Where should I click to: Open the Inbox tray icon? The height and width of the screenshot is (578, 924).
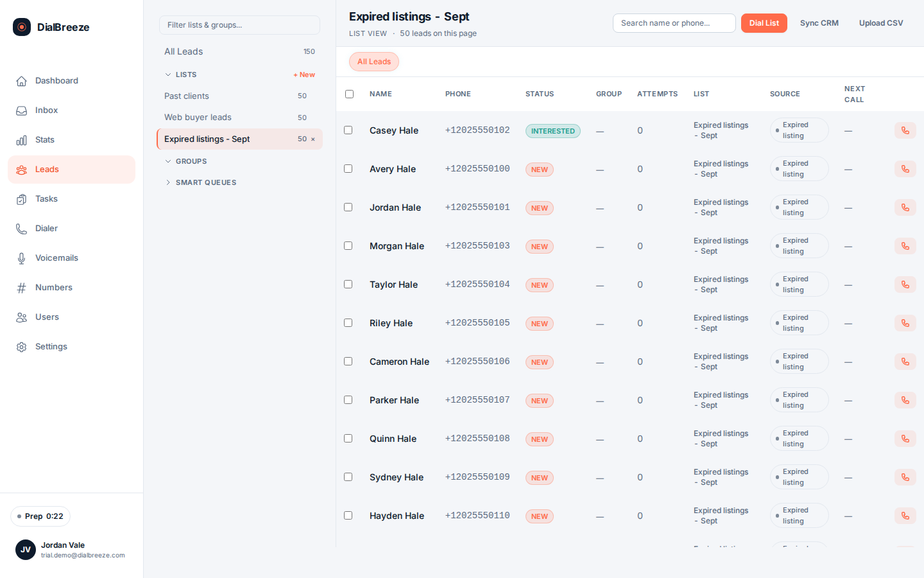point(22,110)
